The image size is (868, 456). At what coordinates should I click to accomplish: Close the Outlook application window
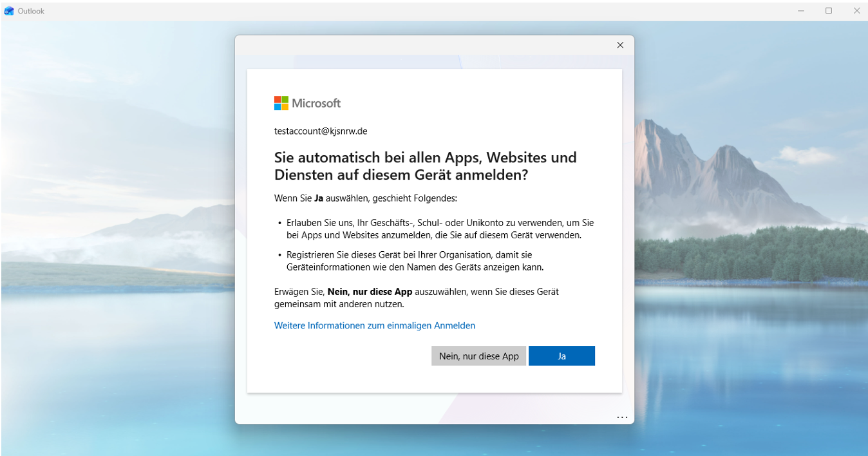[x=856, y=10]
